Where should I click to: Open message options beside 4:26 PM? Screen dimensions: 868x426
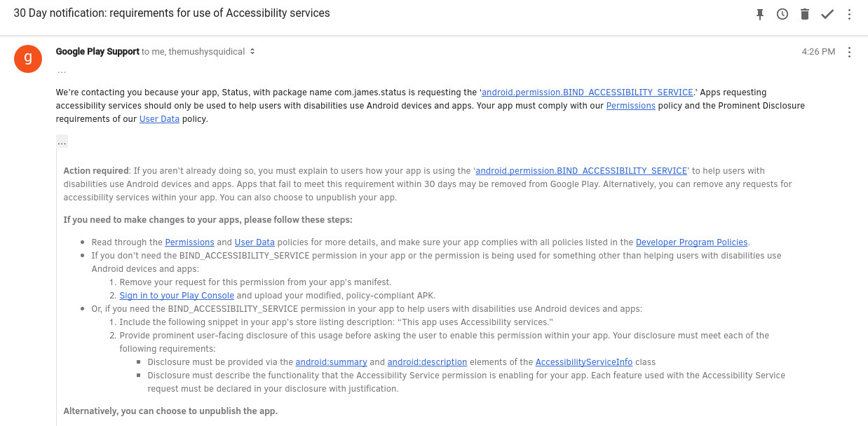849,52
